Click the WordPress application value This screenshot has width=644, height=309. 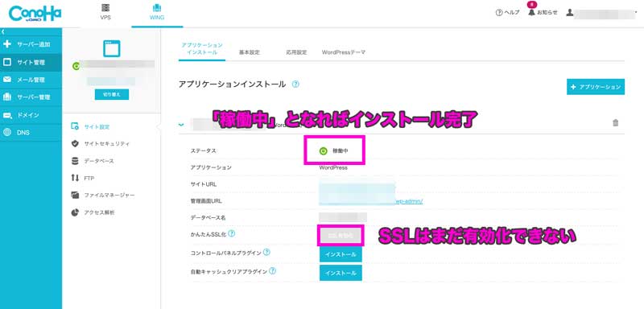pos(333,168)
